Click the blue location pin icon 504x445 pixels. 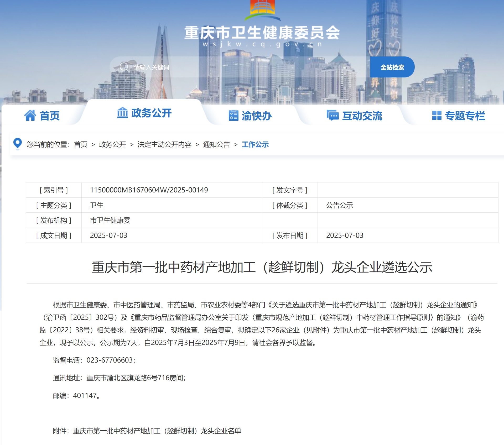pyautogui.click(x=17, y=144)
